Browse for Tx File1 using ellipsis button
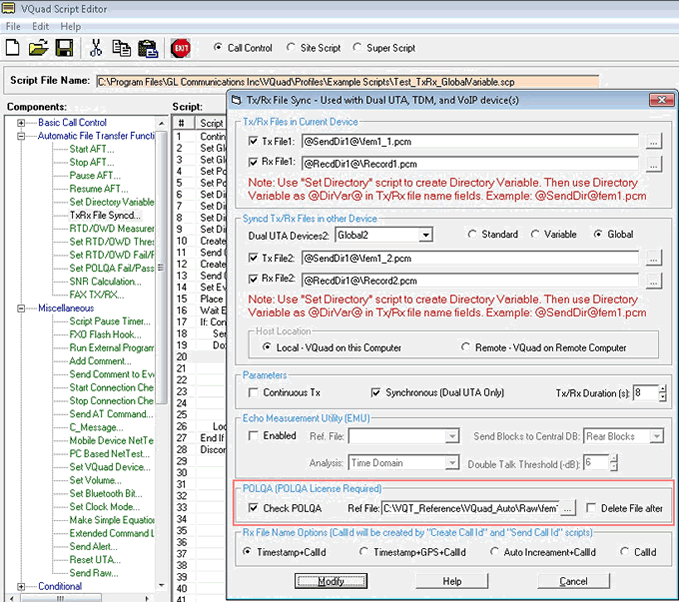 653,142
